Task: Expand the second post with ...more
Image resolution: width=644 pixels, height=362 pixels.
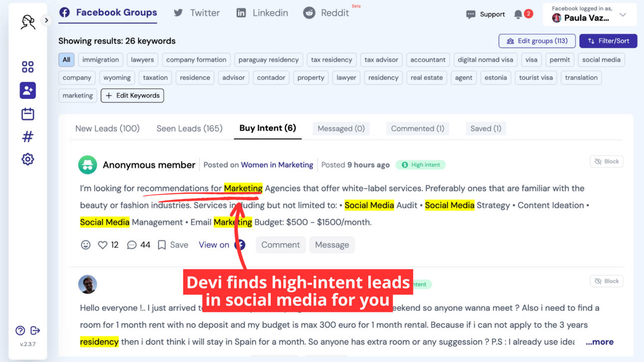Action: [x=600, y=342]
